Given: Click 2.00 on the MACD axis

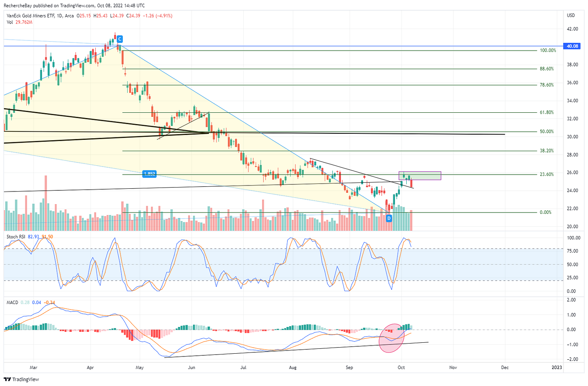Looking at the screenshot, I should [x=571, y=300].
